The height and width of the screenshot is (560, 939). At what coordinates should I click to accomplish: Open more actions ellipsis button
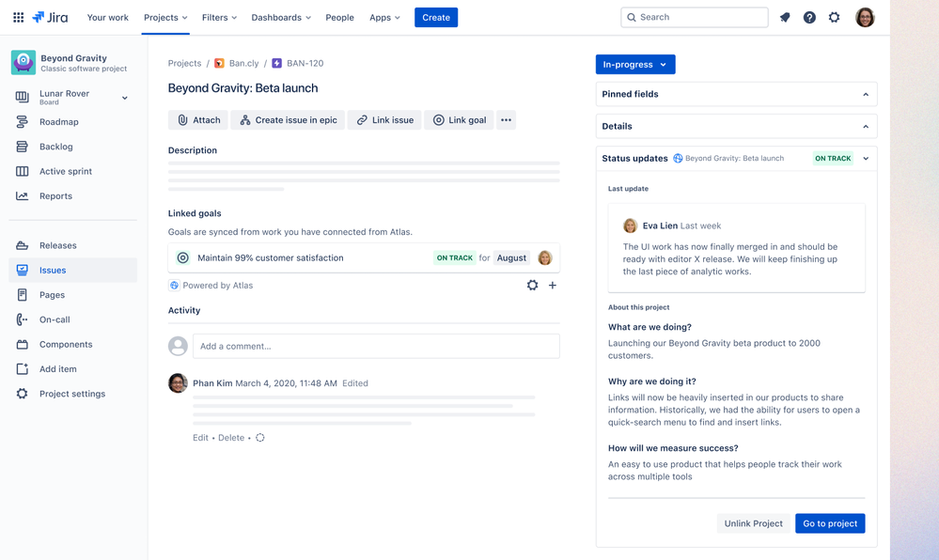point(506,119)
